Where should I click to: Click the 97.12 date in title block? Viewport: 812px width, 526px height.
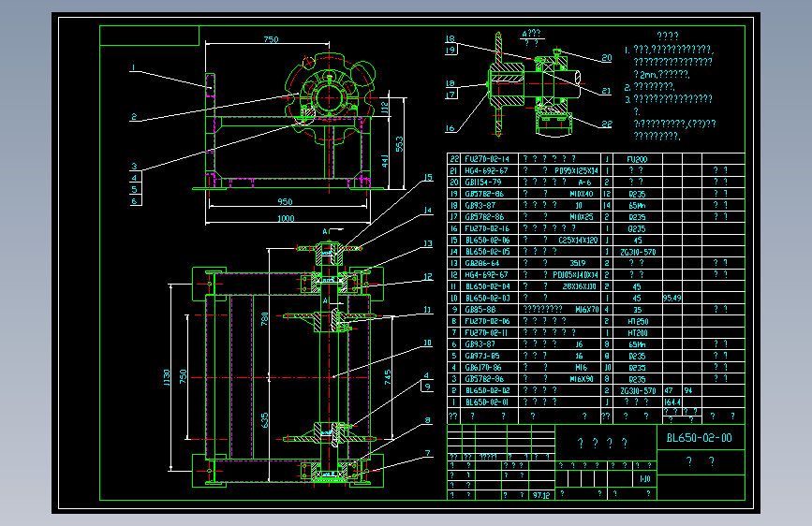[x=541, y=495]
